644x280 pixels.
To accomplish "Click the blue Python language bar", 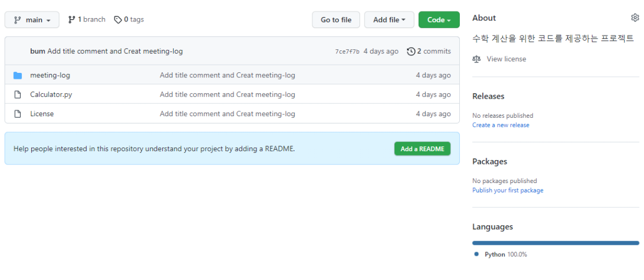I will coord(556,243).
